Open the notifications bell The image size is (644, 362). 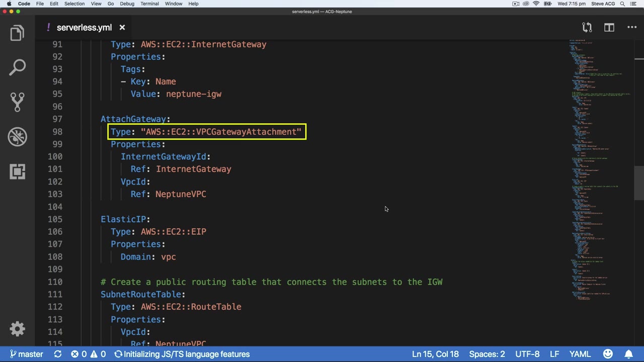point(629,354)
